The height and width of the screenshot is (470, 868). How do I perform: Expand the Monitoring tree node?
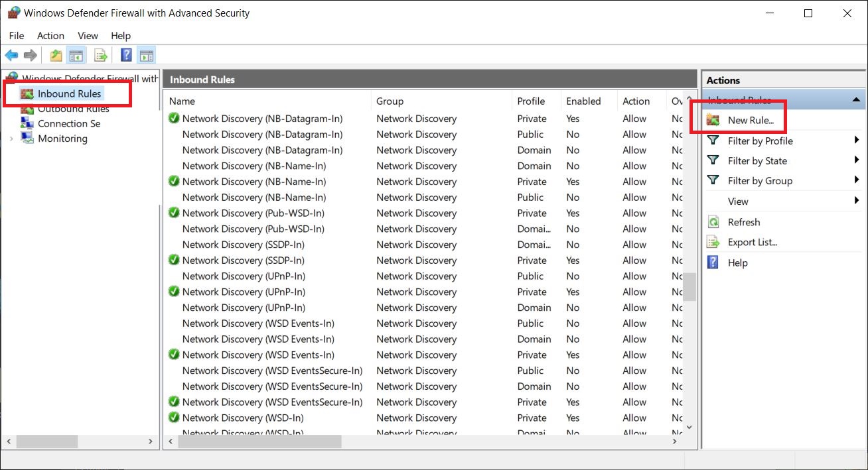click(x=11, y=139)
